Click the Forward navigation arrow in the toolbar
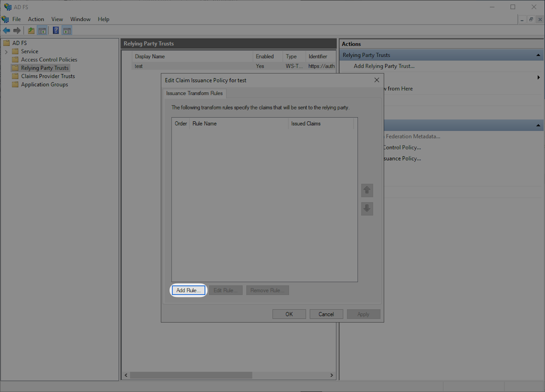This screenshot has width=545, height=392. tap(17, 30)
